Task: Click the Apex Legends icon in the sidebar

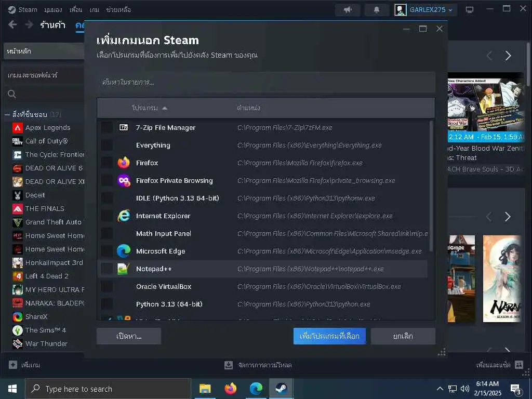Action: click(x=18, y=128)
